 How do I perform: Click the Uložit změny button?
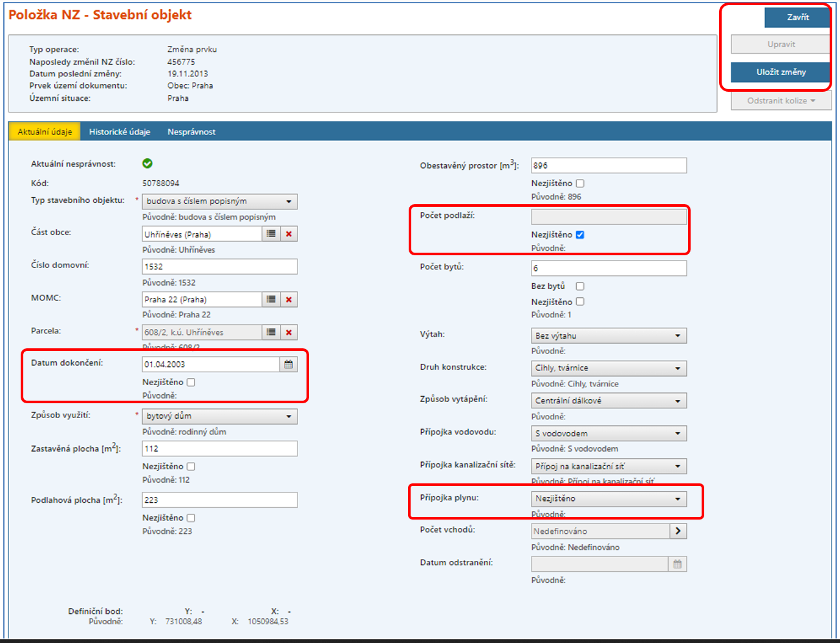781,72
